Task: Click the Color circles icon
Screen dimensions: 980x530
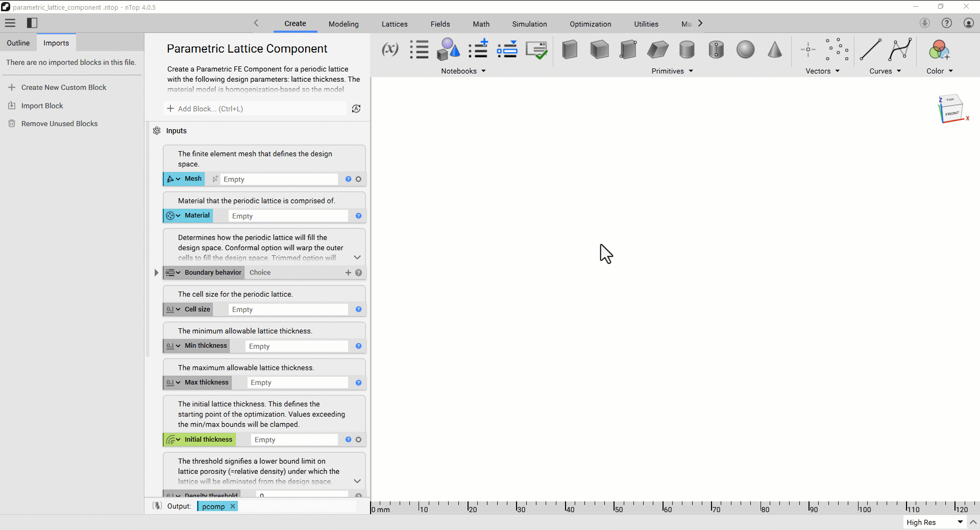Action: tap(939, 50)
